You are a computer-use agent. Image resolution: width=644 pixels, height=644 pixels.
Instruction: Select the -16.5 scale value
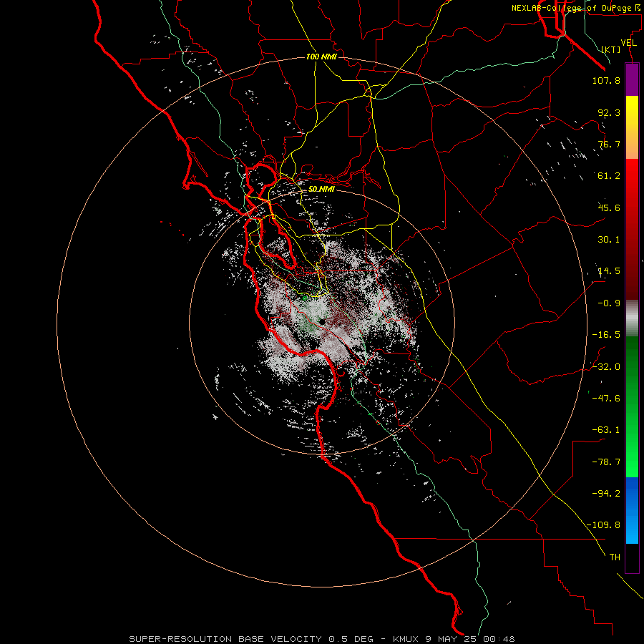point(606,335)
